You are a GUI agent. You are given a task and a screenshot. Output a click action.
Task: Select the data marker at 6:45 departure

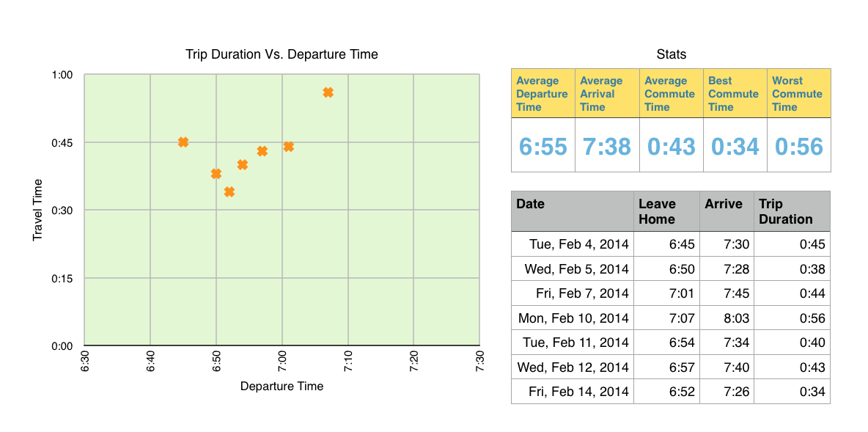[x=183, y=142]
